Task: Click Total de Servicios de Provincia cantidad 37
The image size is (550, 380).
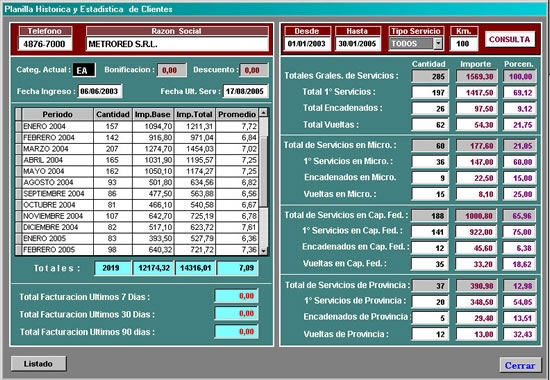Action: (x=430, y=286)
